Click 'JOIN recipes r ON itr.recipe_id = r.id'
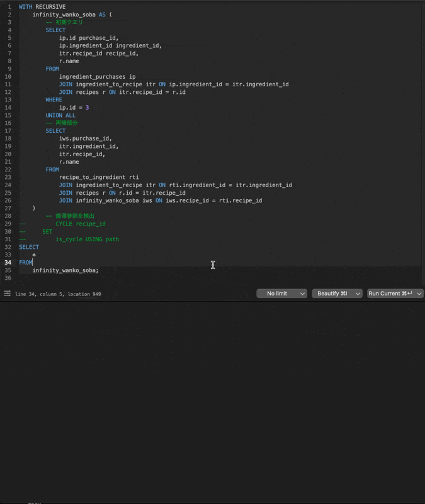425x504 pixels. [x=122, y=92]
